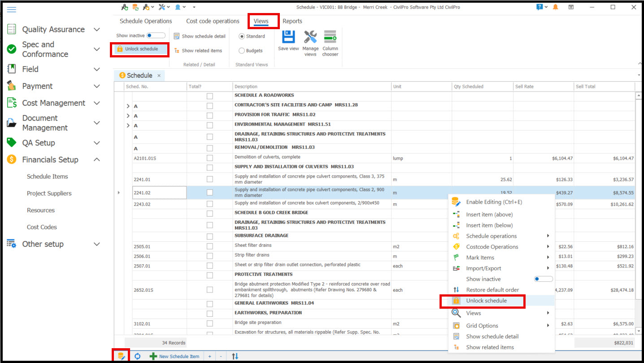Toggle Show inactive switch in context menu
644x363 pixels.
click(543, 279)
